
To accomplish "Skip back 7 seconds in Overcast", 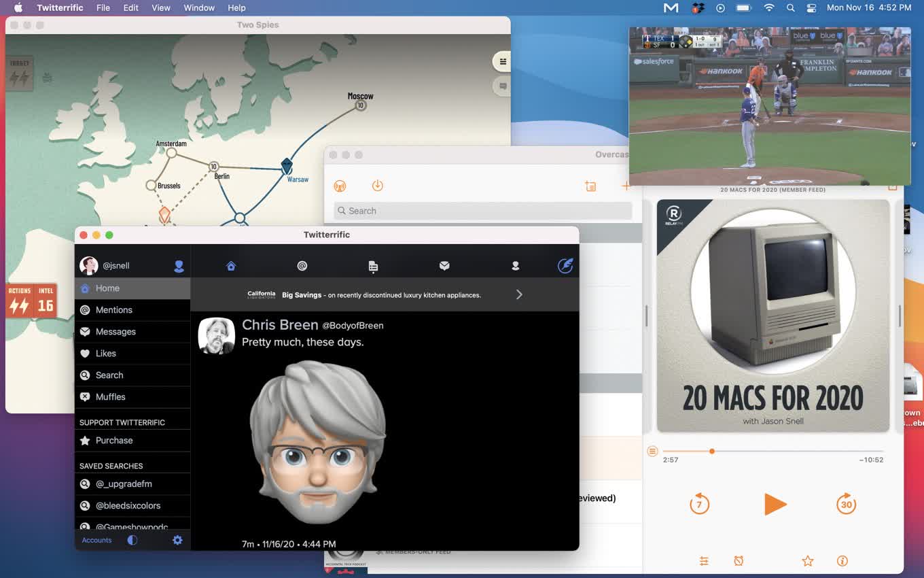I will (699, 504).
